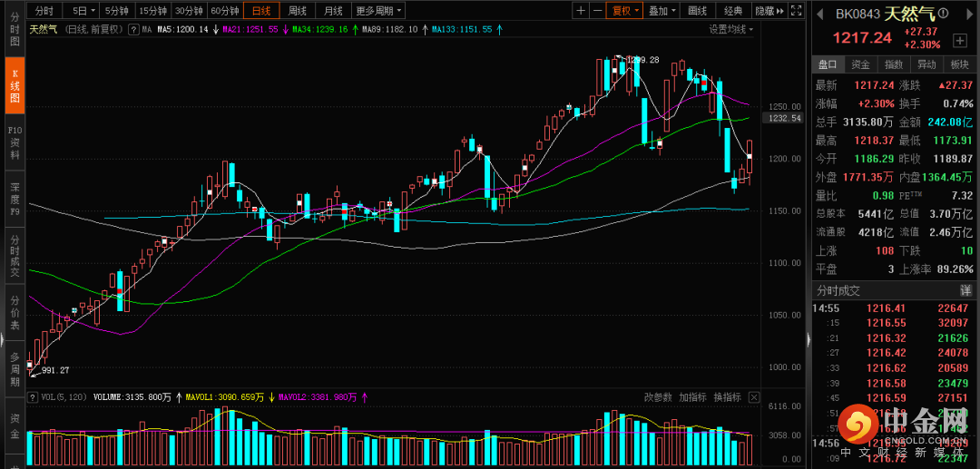The width and height of the screenshot is (980, 469).
Task: Open 分时成交 sidebar view
Action: click(x=15, y=256)
